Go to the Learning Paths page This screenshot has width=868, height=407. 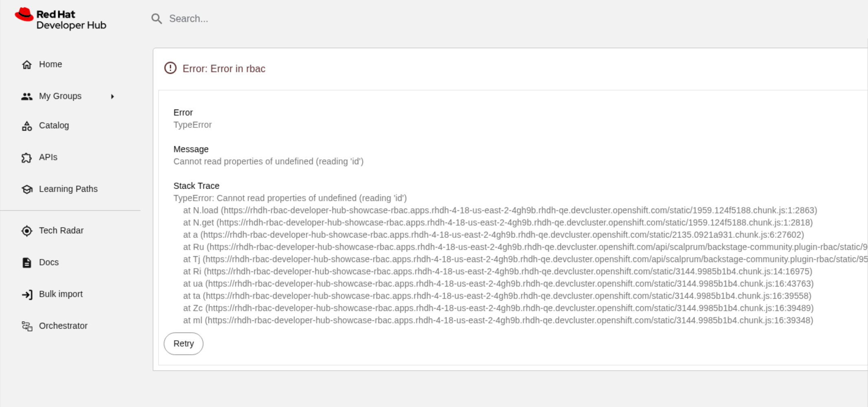68,189
